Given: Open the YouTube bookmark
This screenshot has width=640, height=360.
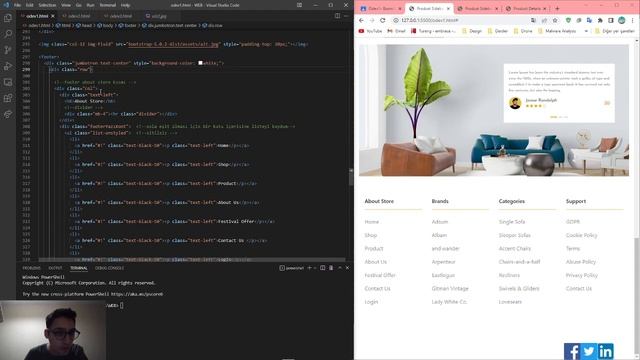Looking at the screenshot, I should 370,31.
